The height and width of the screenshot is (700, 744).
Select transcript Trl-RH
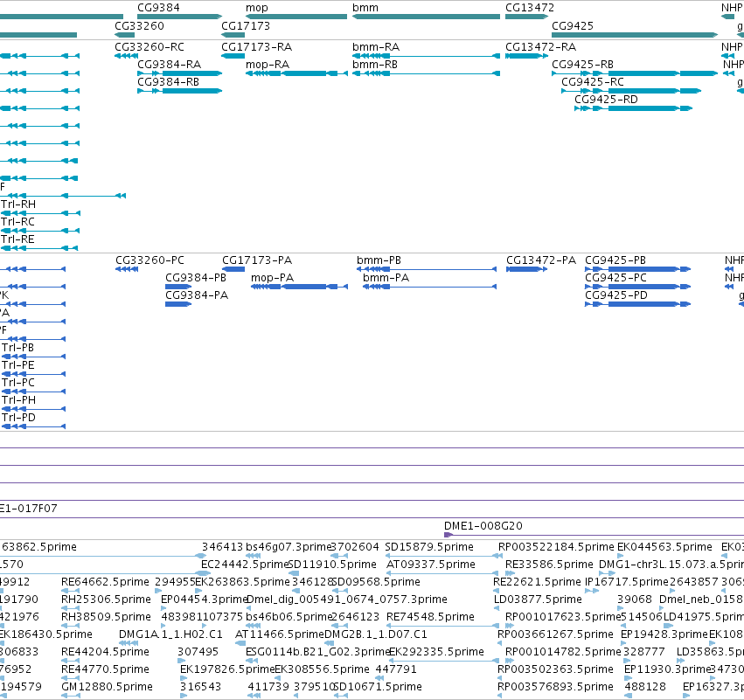point(18,204)
